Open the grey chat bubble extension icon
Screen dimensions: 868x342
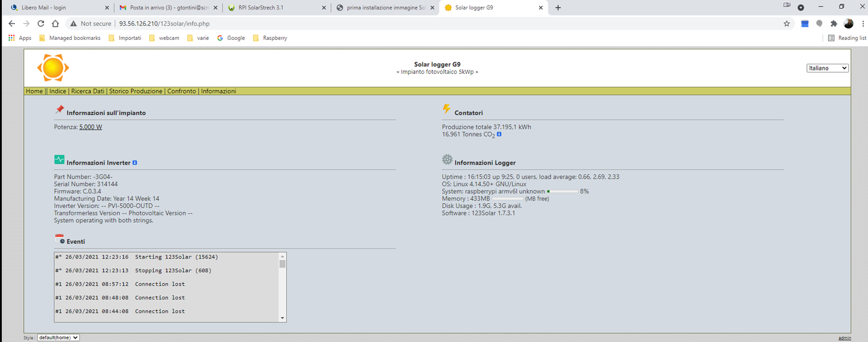click(819, 23)
